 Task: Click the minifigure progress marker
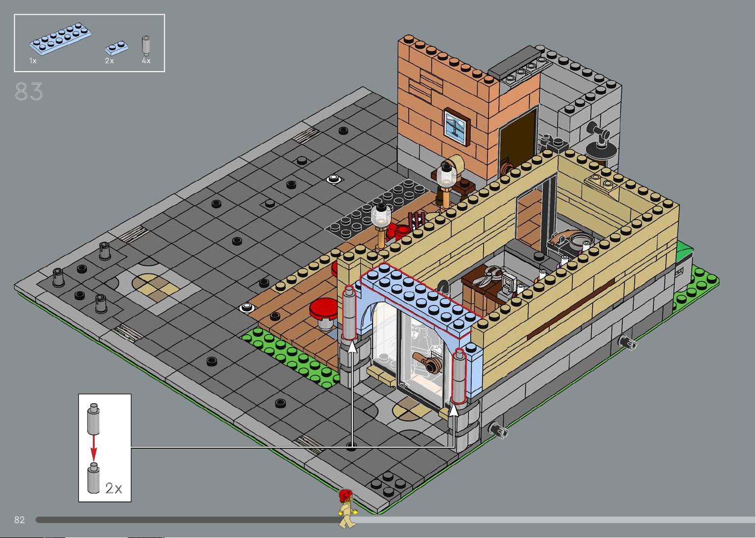[x=347, y=508]
